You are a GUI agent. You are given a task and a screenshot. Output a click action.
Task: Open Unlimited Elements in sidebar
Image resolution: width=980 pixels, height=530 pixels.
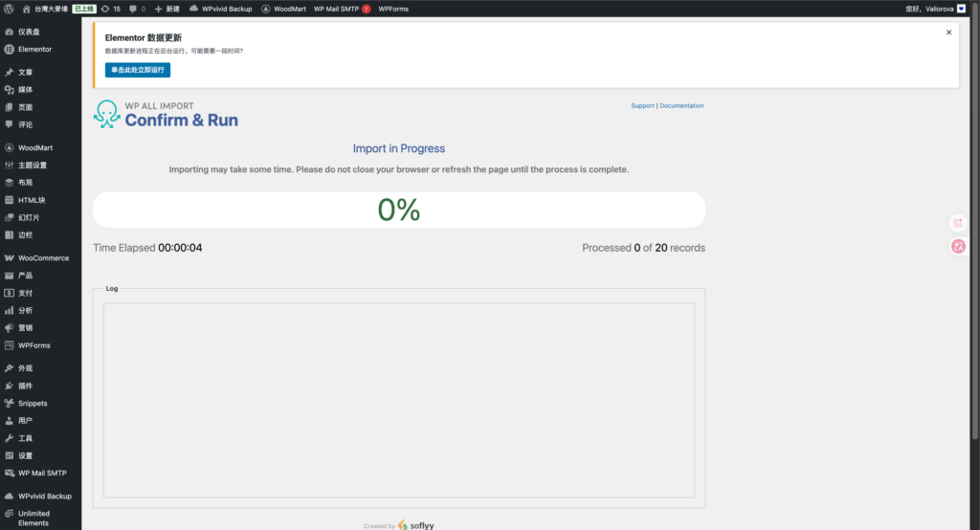33,519
